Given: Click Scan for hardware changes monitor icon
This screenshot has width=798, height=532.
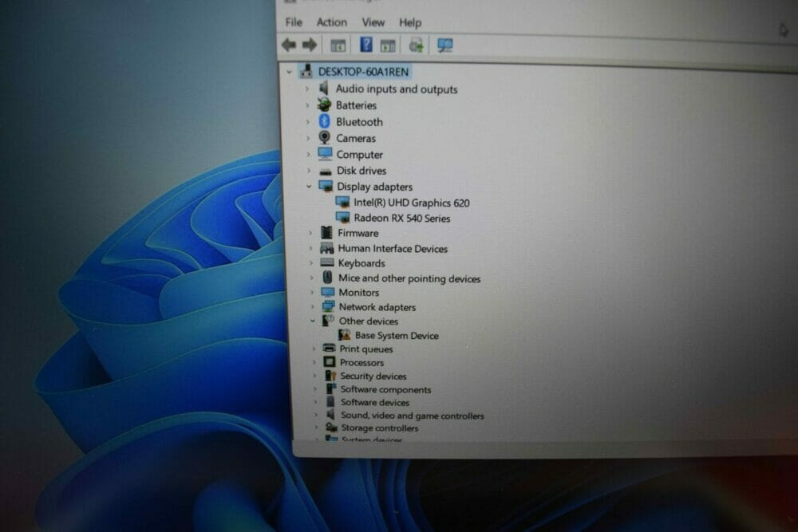Looking at the screenshot, I should 444,45.
